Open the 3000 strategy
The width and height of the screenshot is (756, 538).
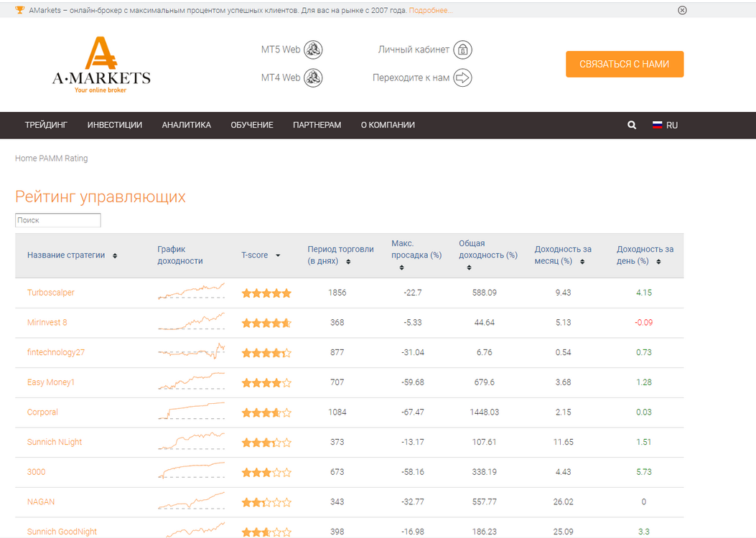36,471
